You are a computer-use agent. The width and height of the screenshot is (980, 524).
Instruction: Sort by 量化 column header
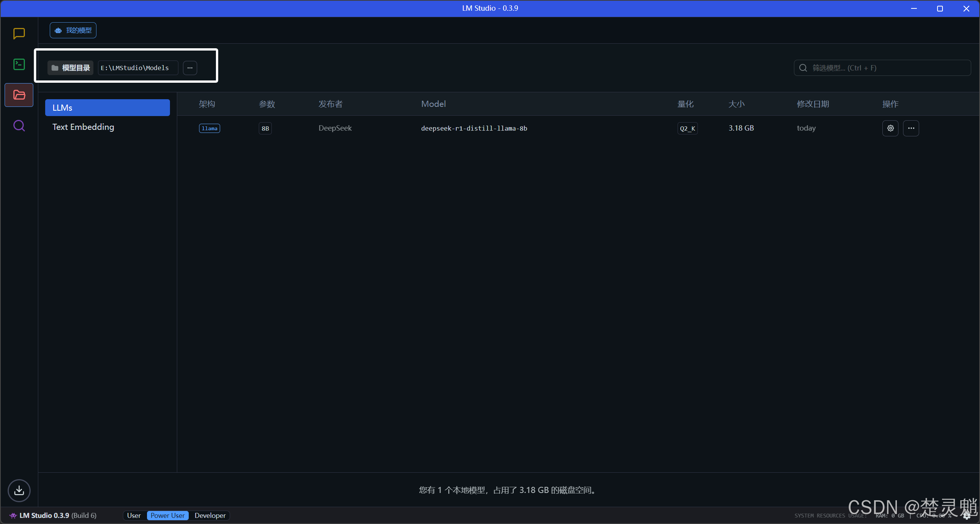pyautogui.click(x=685, y=104)
